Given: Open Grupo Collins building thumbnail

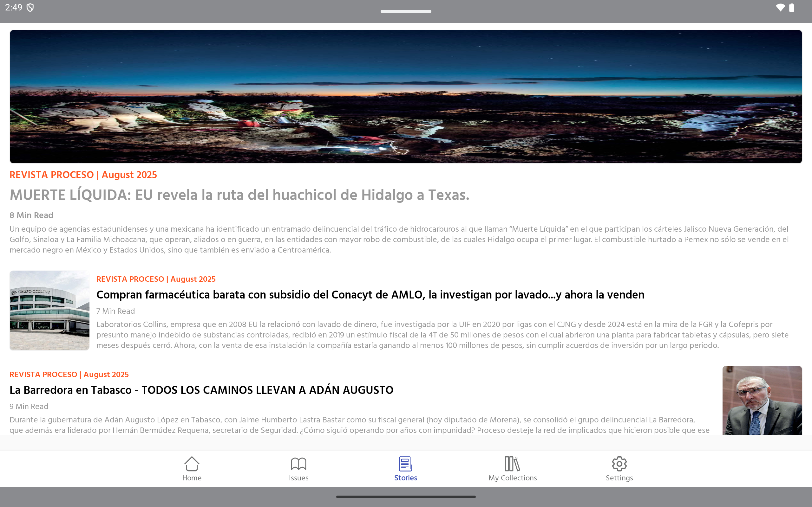Looking at the screenshot, I should coord(50,310).
